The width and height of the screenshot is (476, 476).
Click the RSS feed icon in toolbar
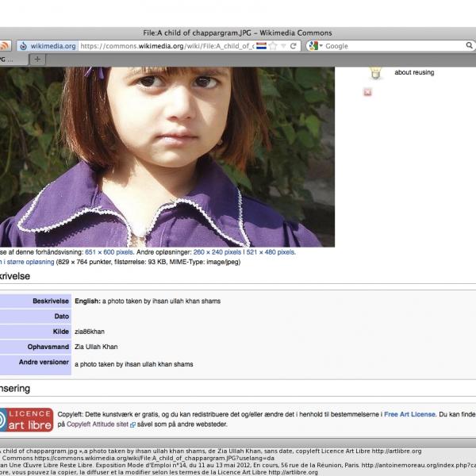pyautogui.click(x=5, y=46)
